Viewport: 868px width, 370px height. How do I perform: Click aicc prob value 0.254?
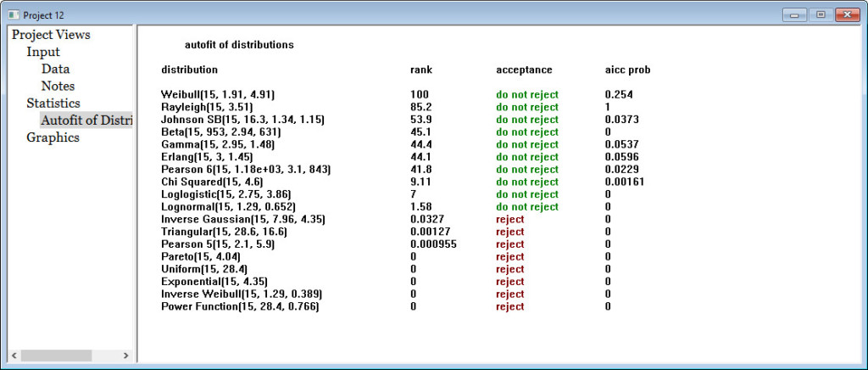tap(619, 95)
